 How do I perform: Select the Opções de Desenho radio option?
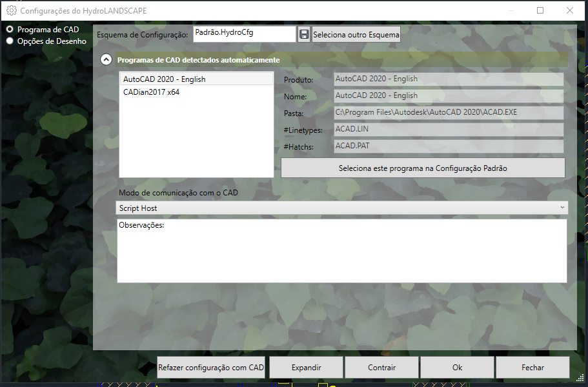[10, 41]
